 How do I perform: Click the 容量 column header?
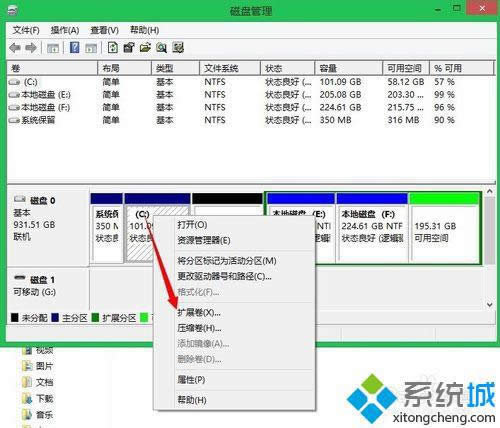(349, 68)
